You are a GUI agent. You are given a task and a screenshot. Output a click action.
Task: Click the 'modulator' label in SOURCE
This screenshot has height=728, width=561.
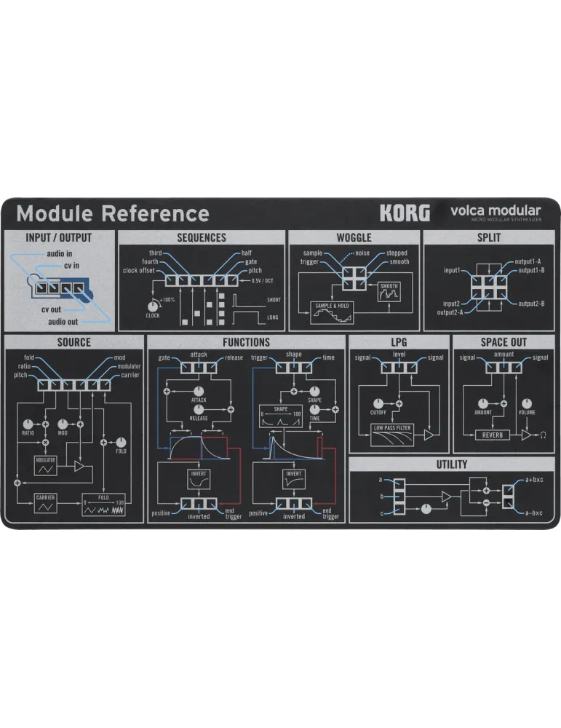coord(129,366)
